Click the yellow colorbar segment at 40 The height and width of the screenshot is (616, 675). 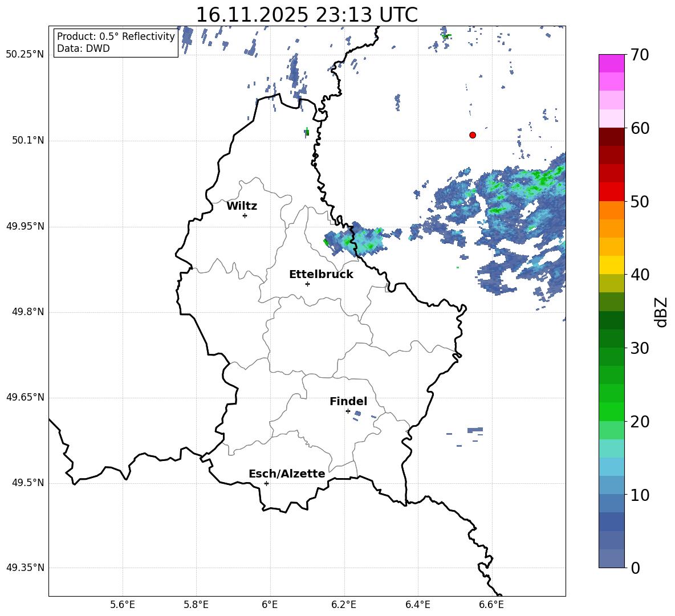pos(612,265)
